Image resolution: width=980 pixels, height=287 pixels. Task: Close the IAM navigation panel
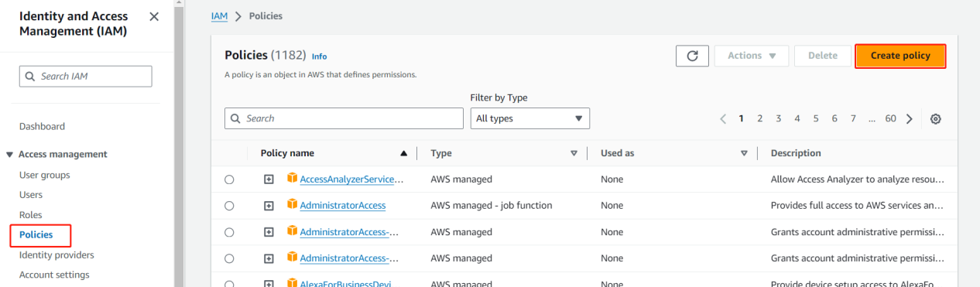click(154, 17)
